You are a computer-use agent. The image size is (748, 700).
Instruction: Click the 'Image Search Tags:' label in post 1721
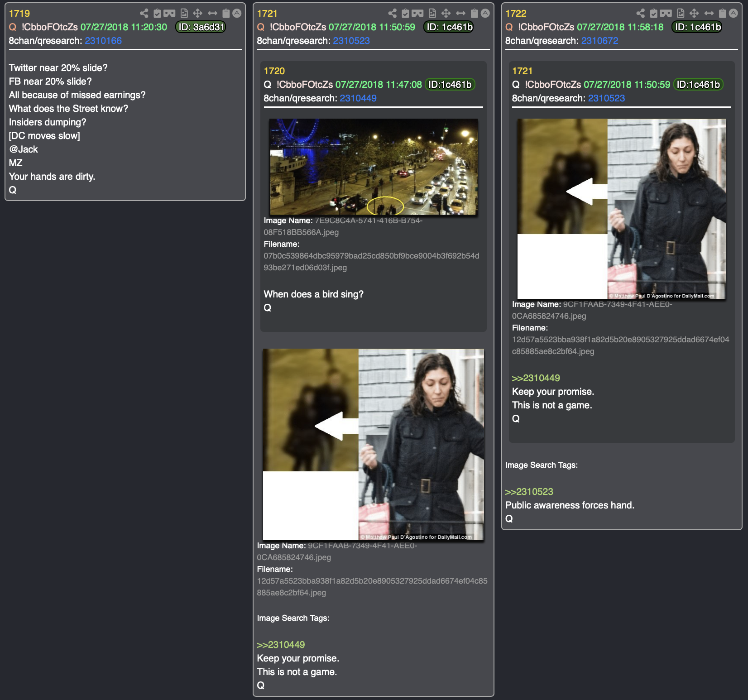point(293,618)
